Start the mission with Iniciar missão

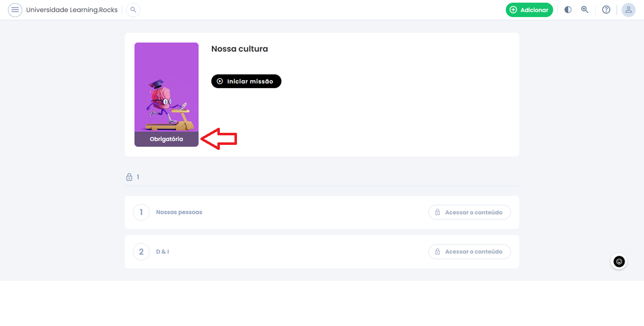(246, 81)
